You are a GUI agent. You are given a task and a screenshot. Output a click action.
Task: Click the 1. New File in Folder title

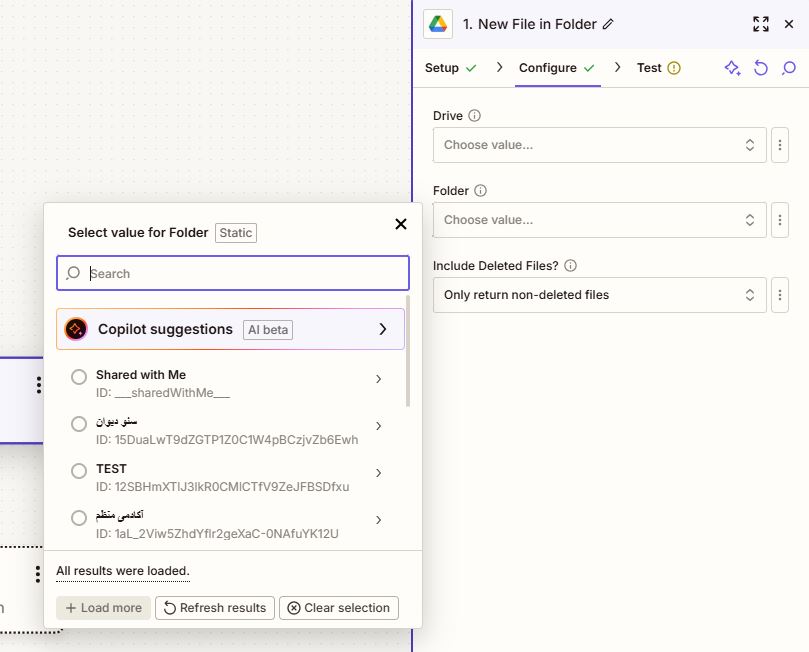pyautogui.click(x=529, y=24)
